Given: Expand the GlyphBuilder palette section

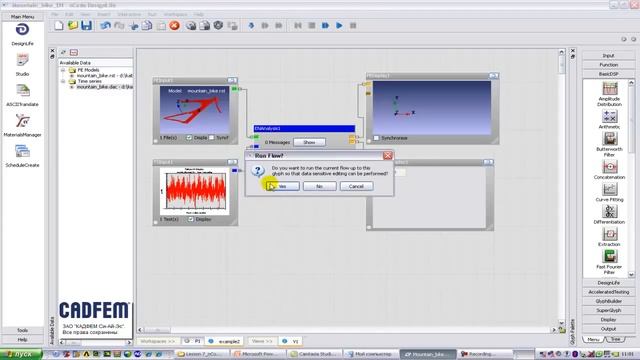Looking at the screenshot, I should click(609, 301).
